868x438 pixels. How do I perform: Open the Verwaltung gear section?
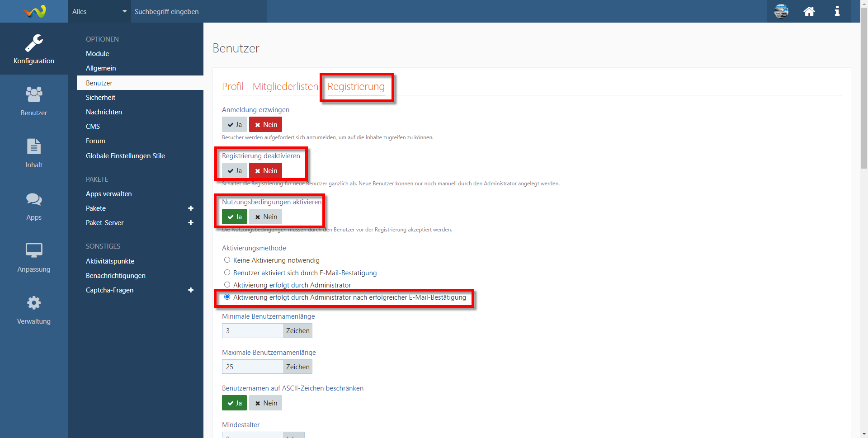(34, 309)
